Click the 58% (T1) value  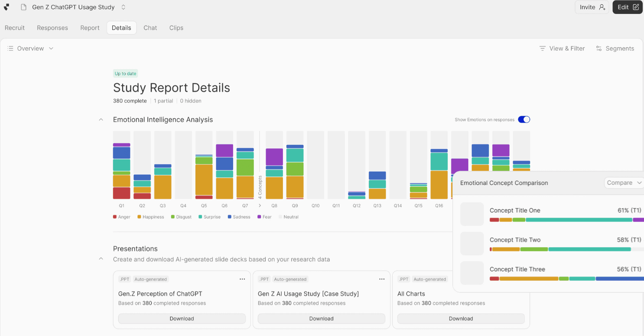point(629,240)
